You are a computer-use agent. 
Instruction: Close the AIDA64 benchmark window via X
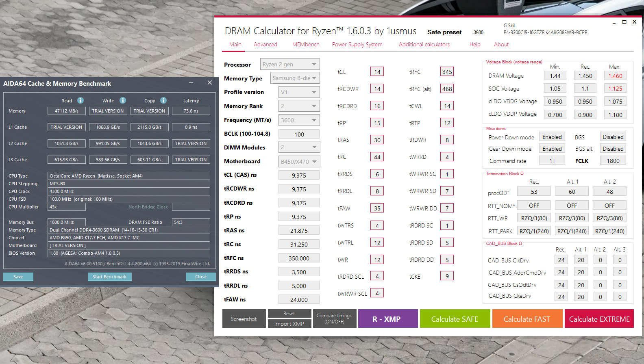(x=210, y=82)
